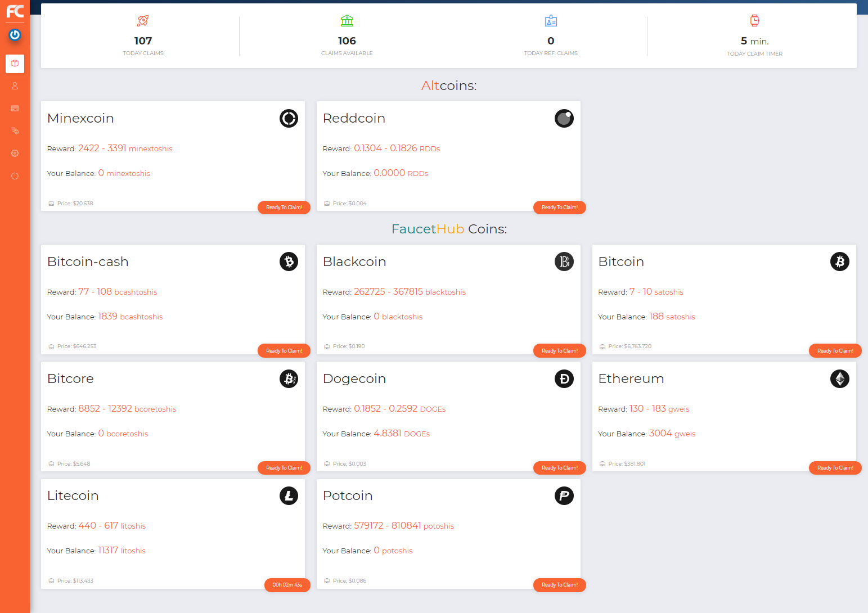
Task: Claim Minexcoin with Ready To Claim button
Action: (x=284, y=208)
